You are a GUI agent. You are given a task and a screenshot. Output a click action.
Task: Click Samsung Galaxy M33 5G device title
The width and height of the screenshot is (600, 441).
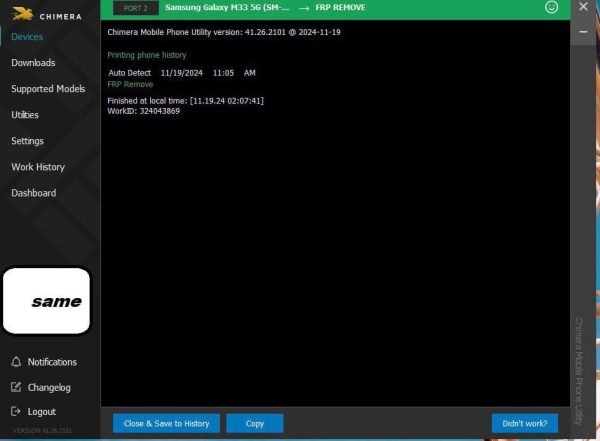coord(227,7)
